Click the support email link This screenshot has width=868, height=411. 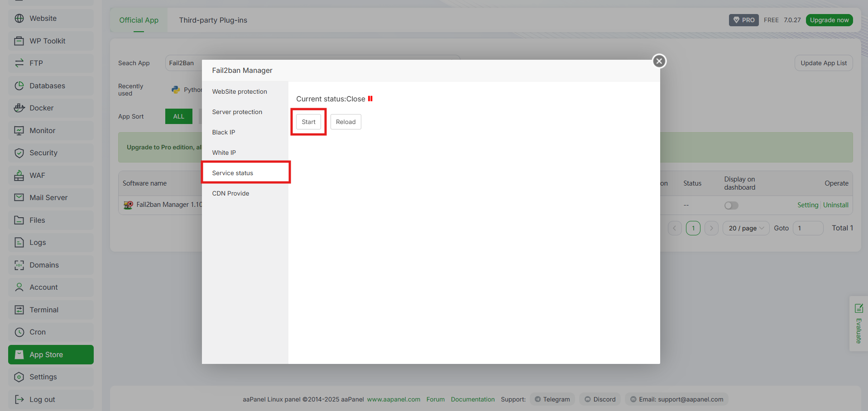677,399
